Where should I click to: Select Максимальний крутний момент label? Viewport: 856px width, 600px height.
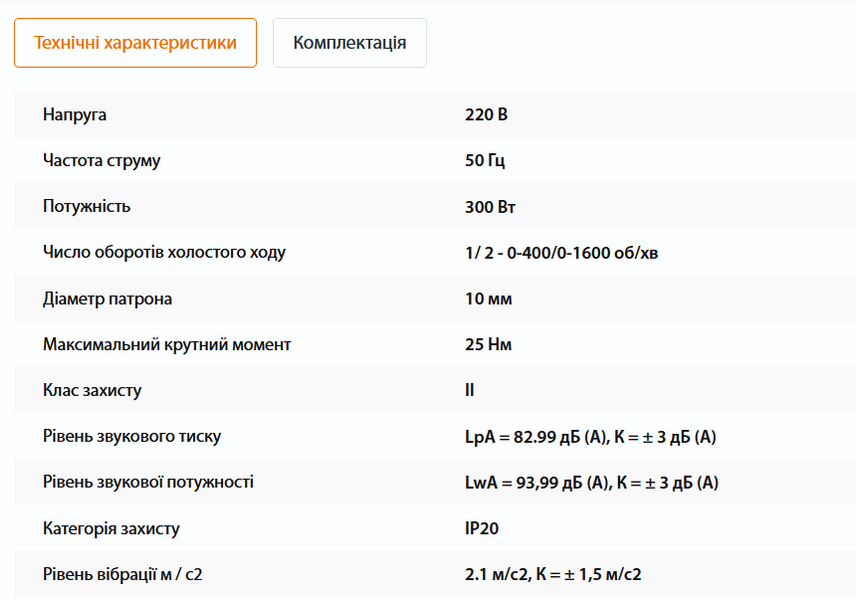(x=167, y=344)
